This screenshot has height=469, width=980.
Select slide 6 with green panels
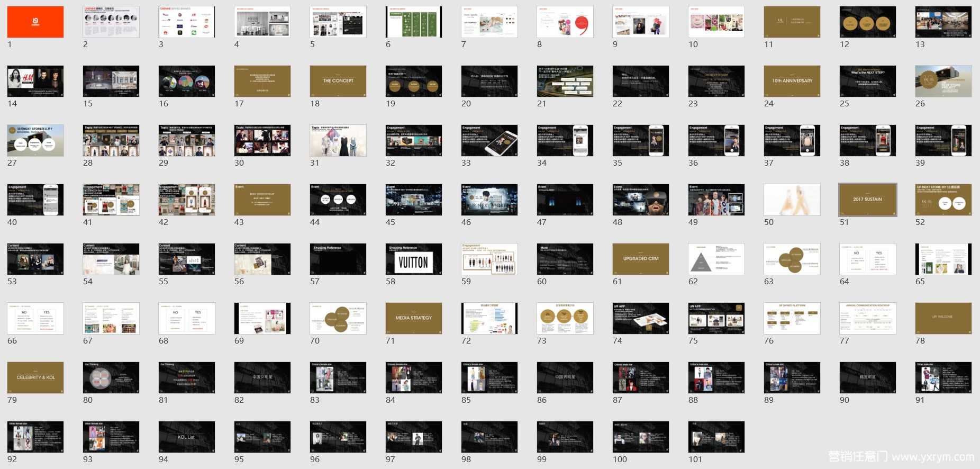(x=414, y=22)
